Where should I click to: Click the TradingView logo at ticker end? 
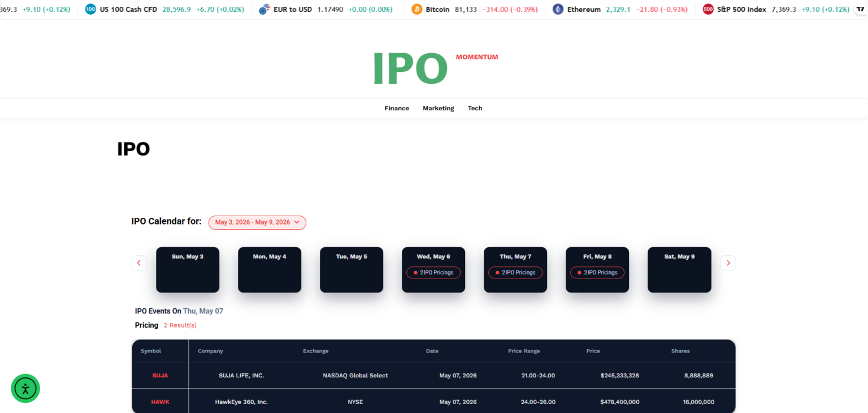click(x=860, y=10)
